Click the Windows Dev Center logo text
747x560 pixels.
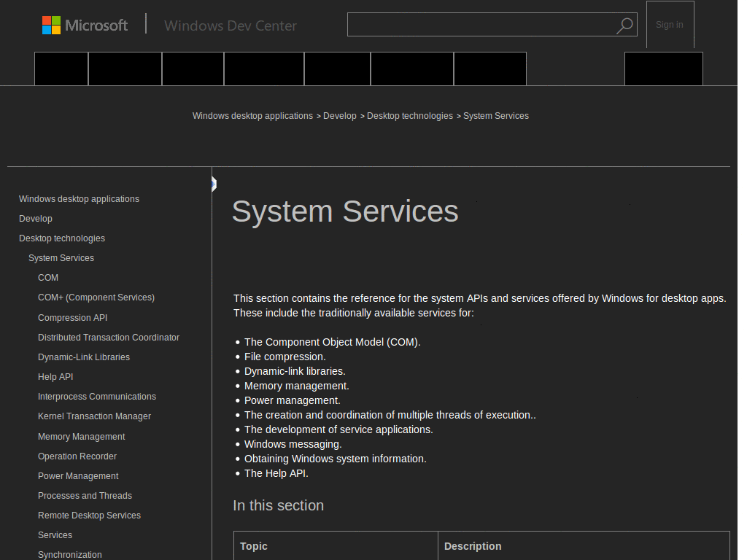pos(231,26)
